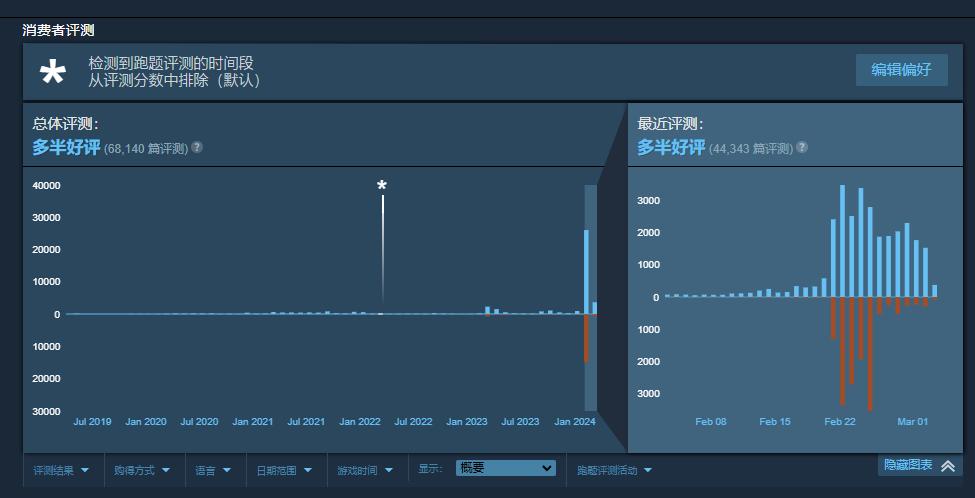Image resolution: width=975 pixels, height=498 pixels.
Task: Click the help icon beside overall review count
Action: [x=197, y=148]
